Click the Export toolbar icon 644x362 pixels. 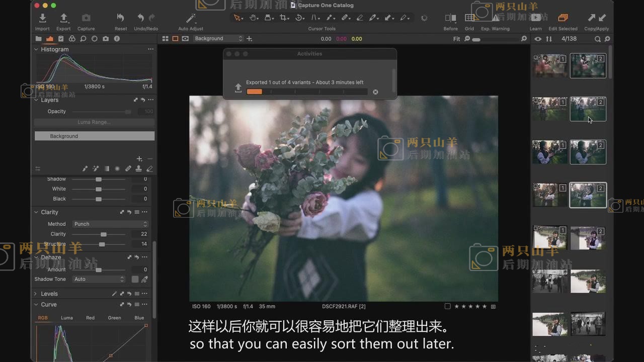(x=63, y=18)
